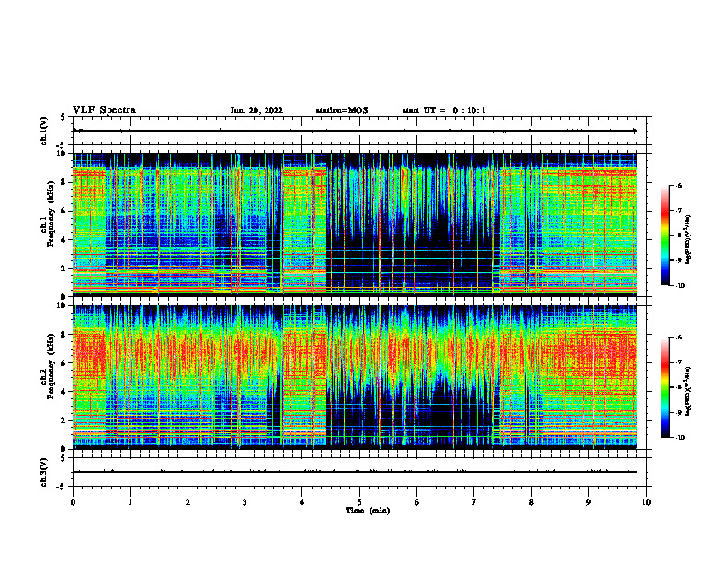Click the ch.1 "Frequency (kHz)" axis label
This screenshot has height=563, width=728.
pos(51,215)
